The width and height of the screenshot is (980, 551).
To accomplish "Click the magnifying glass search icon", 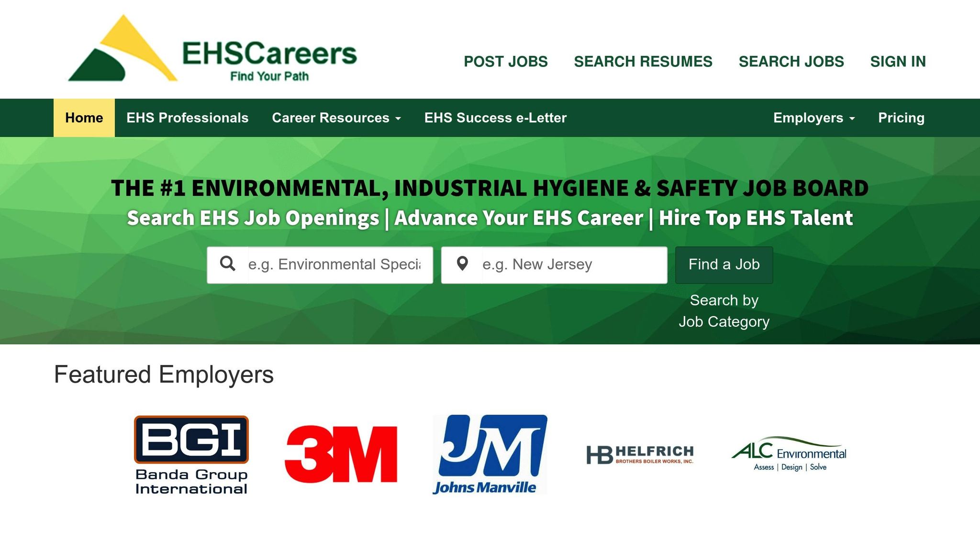I will coord(229,264).
